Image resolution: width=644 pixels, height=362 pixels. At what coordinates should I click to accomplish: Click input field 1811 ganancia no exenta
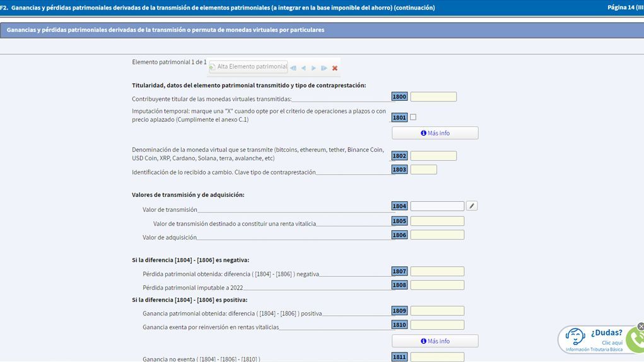(437, 357)
